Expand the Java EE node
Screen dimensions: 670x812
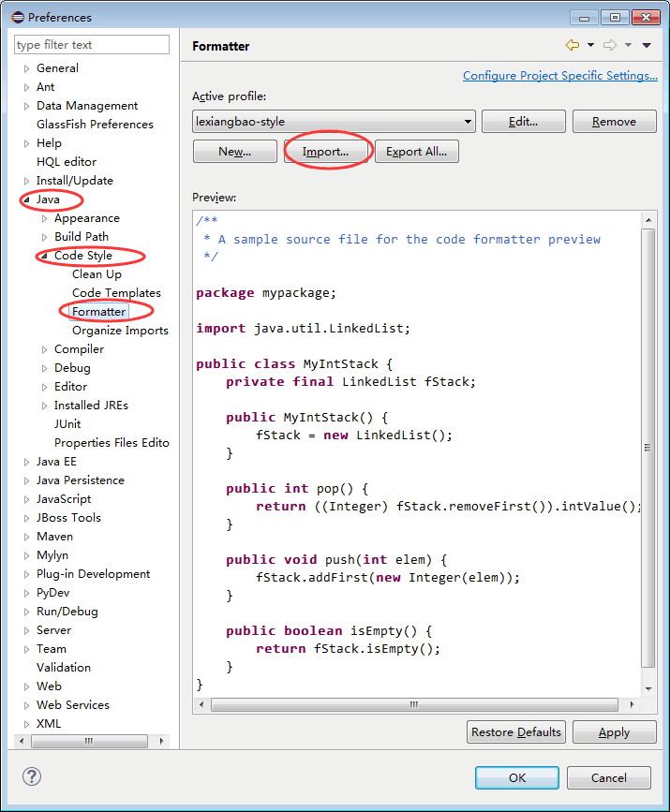tap(26, 462)
